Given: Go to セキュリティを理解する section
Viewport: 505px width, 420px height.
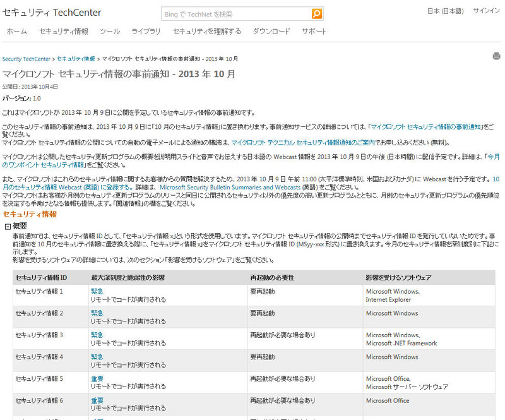Looking at the screenshot, I should tap(207, 32).
